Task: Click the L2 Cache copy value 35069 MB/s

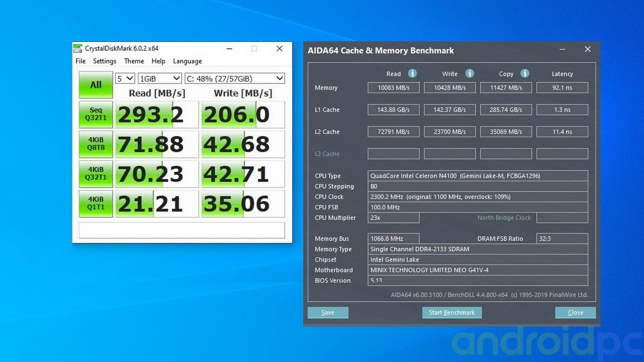Action: click(506, 132)
